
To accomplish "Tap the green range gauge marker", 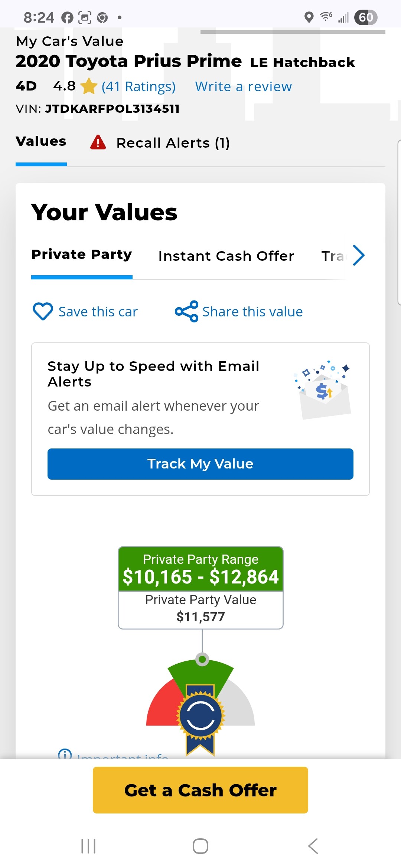I will tap(202, 660).
